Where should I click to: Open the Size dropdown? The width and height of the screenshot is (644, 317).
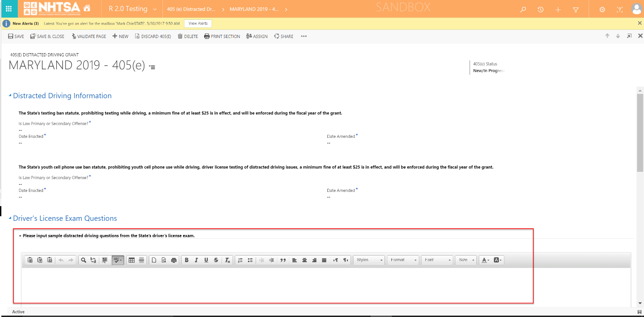pyautogui.click(x=466, y=260)
